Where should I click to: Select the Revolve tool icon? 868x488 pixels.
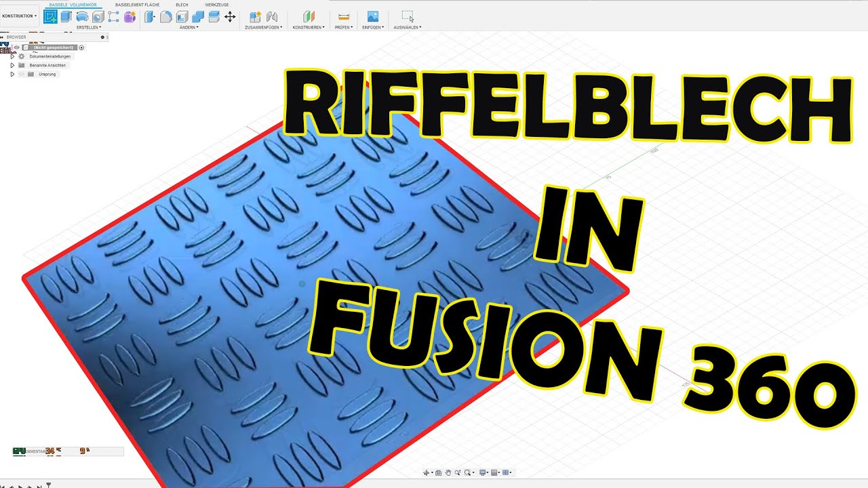(82, 16)
